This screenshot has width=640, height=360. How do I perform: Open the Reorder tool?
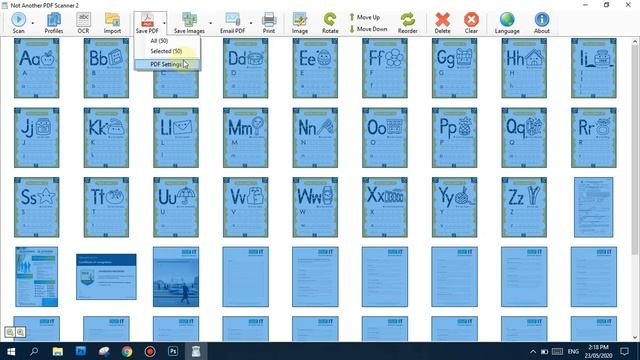click(x=407, y=23)
